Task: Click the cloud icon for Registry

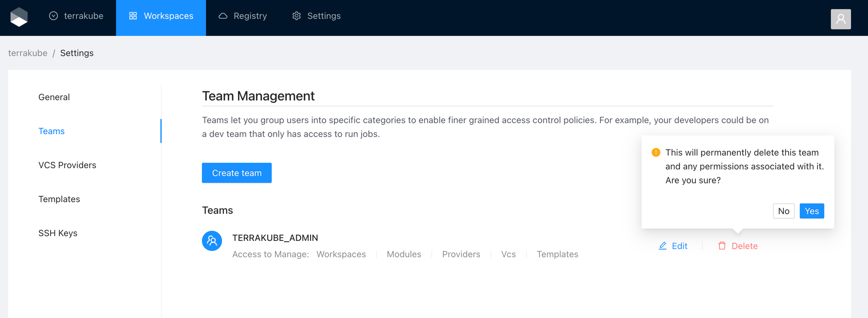Action: (x=223, y=16)
